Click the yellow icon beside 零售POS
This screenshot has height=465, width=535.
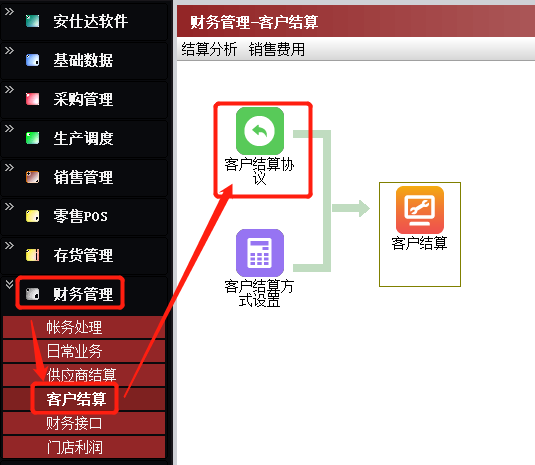[x=32, y=216]
